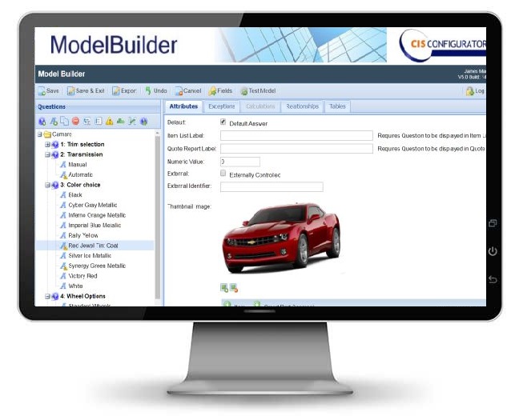Click the Questions tree vertical scrollbar
The width and height of the screenshot is (519, 420).
pyautogui.click(x=158, y=217)
